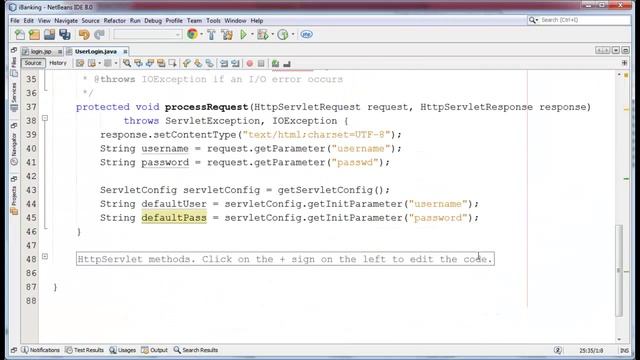
Task: Click the red Start Macro Recording icon
Action: click(x=249, y=63)
